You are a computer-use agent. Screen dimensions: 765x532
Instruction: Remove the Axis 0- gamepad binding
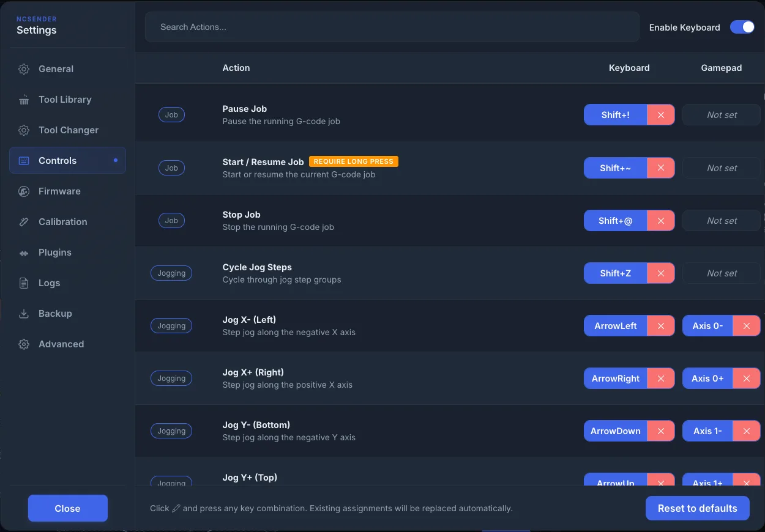tap(746, 326)
